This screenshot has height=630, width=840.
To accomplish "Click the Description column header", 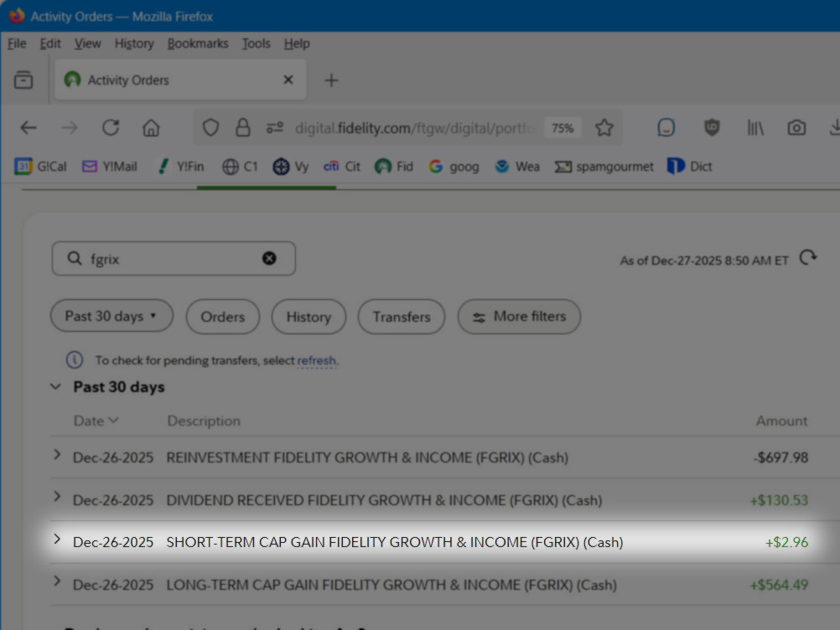I will click(x=204, y=421).
